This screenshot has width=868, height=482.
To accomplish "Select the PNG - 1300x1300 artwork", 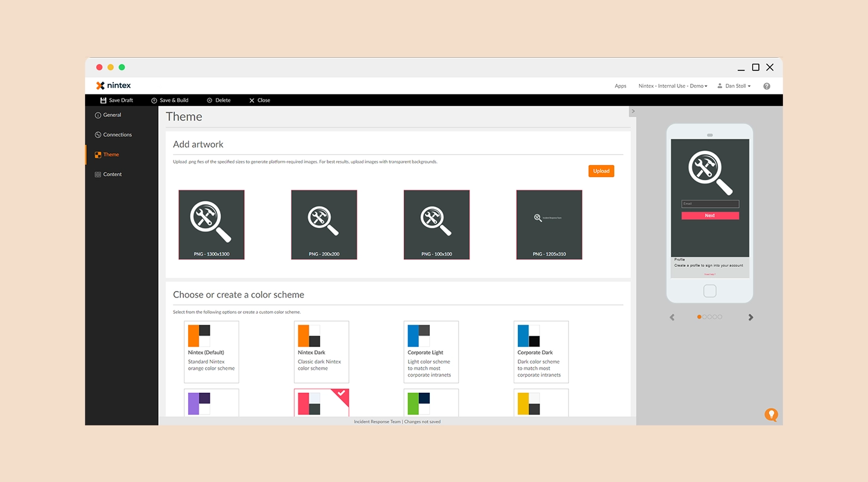I will (212, 225).
